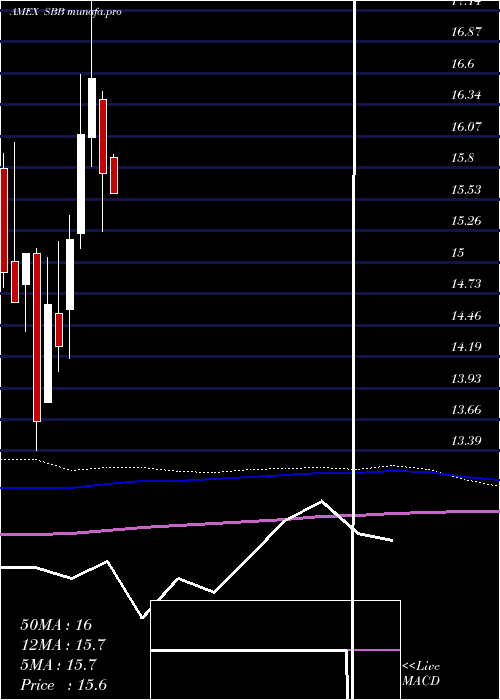Image resolution: width=500 pixels, height=700 pixels.
Task: Select the last red candlestick near the 15.8 level
Action: (114, 175)
